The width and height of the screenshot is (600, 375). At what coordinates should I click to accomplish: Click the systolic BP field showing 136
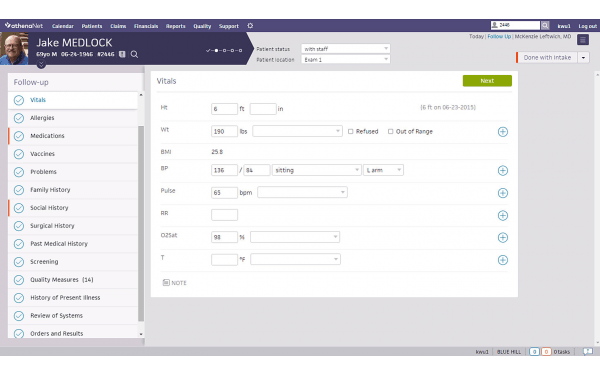click(224, 170)
